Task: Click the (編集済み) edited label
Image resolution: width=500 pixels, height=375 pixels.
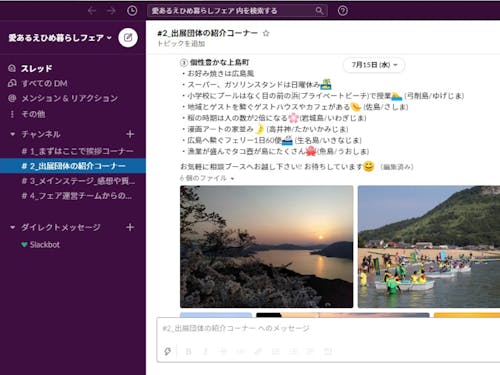Action: click(x=397, y=167)
